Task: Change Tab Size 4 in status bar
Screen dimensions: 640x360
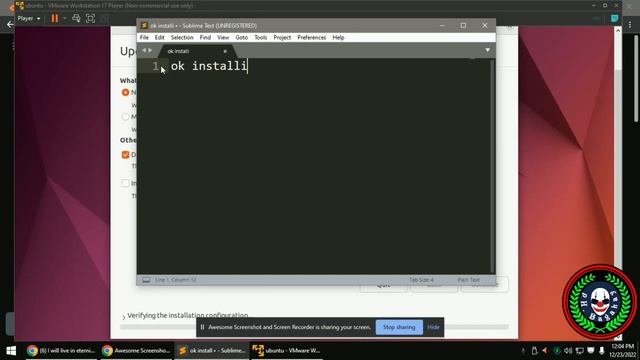Action: (421, 280)
